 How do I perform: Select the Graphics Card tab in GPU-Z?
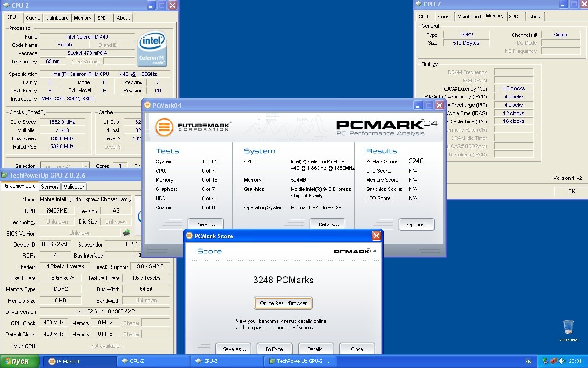point(20,186)
